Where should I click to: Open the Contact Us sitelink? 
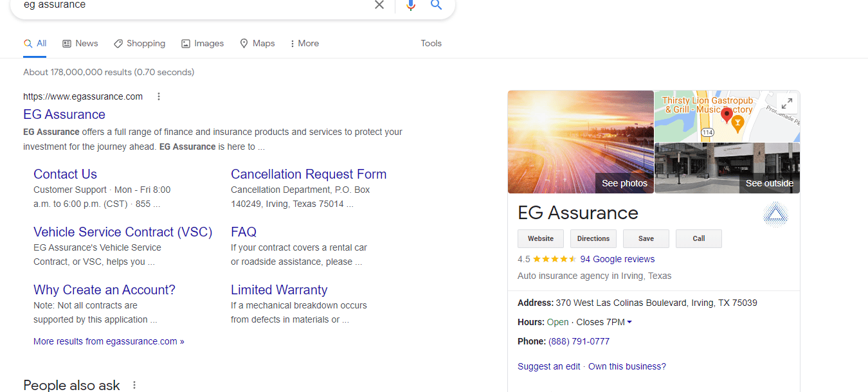(65, 174)
